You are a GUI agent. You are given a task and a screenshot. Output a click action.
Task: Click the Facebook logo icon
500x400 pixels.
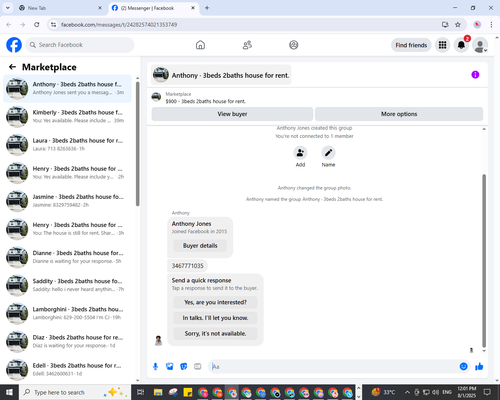pyautogui.click(x=14, y=45)
